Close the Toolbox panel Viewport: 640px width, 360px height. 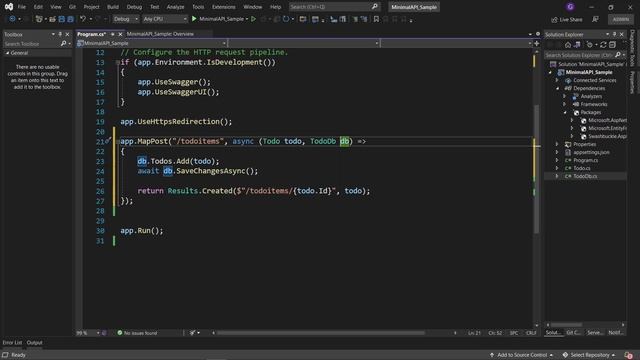(x=67, y=34)
